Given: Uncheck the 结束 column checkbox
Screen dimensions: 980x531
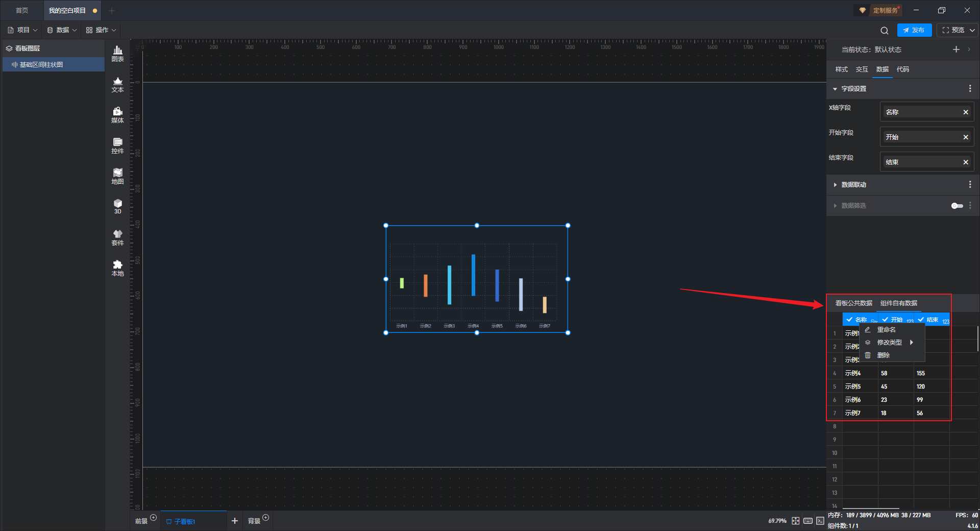Looking at the screenshot, I should click(x=921, y=320).
